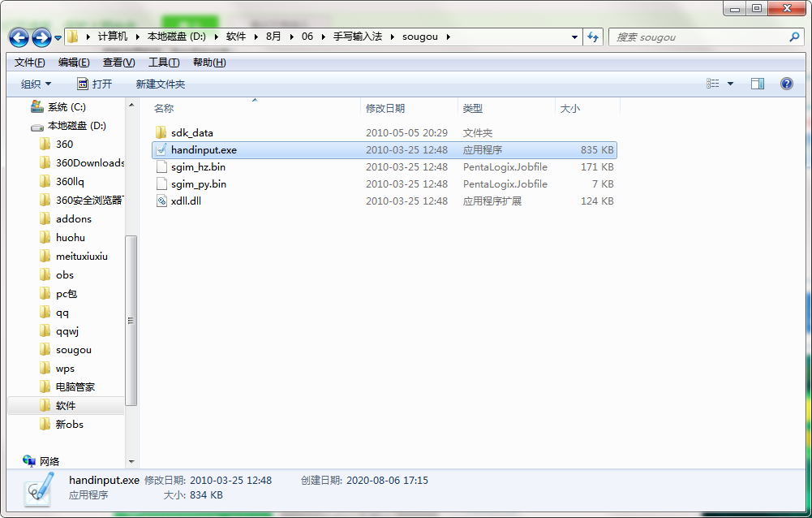The height and width of the screenshot is (518, 812).
Task: Click the refresh button next to address bar
Action: point(593,37)
